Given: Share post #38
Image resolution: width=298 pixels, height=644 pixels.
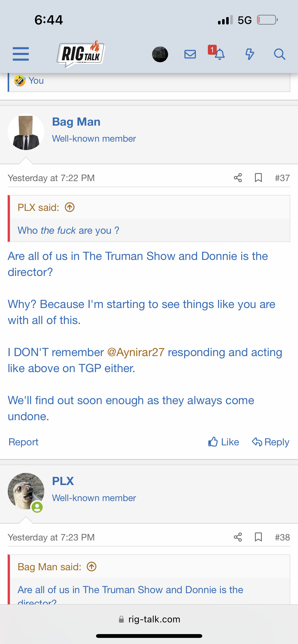Looking at the screenshot, I should pos(238,537).
